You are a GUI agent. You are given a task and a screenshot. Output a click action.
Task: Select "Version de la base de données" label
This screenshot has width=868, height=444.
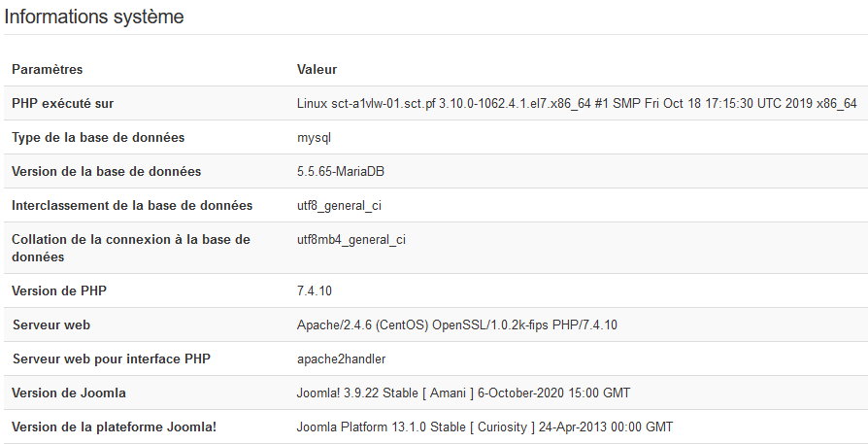click(x=106, y=171)
